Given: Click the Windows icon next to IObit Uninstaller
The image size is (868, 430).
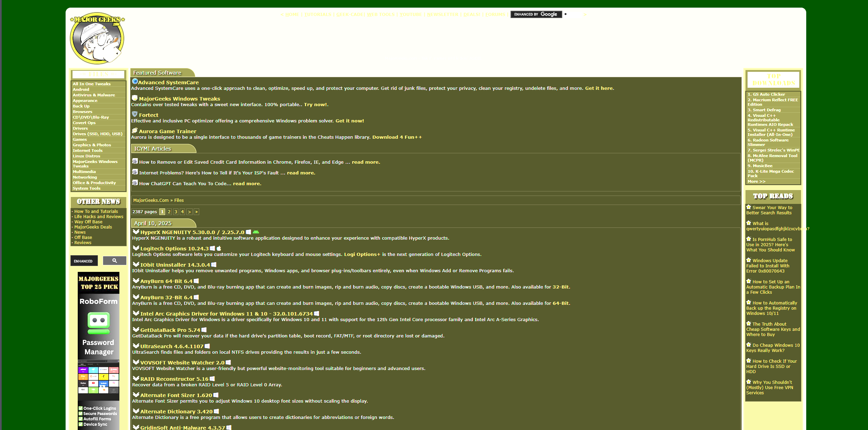Looking at the screenshot, I should coord(214,265).
